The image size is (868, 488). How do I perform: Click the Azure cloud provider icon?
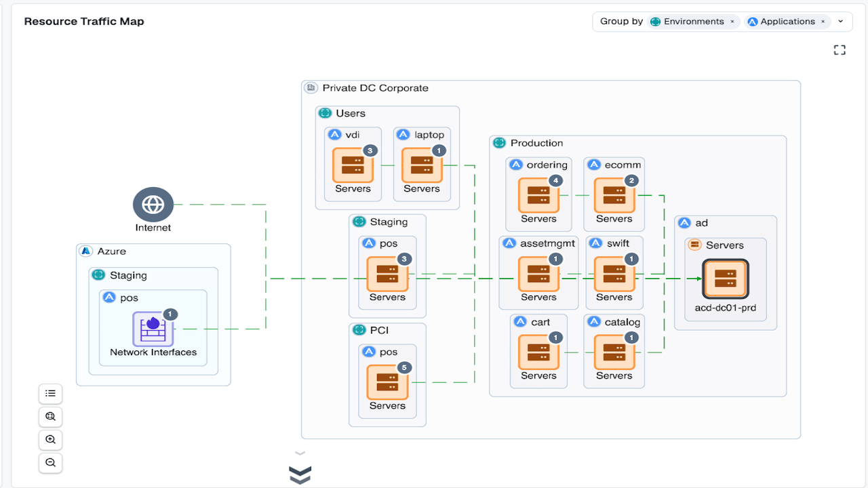pyautogui.click(x=85, y=251)
